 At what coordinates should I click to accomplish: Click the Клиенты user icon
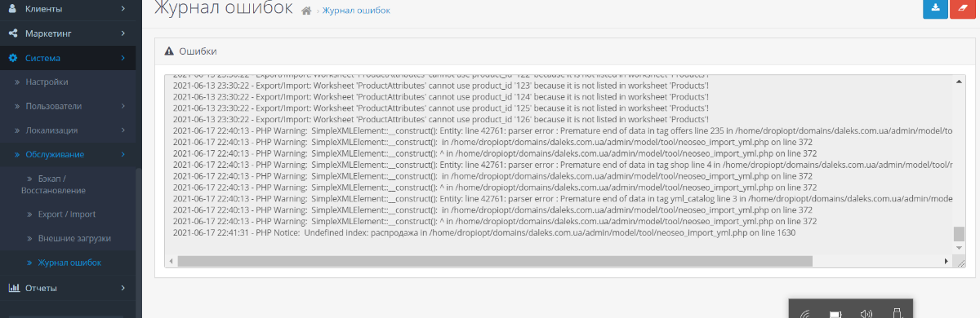13,9
